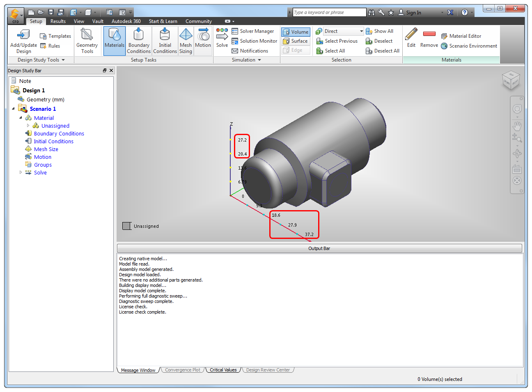Open the Solution Monitor

pyautogui.click(x=255, y=41)
